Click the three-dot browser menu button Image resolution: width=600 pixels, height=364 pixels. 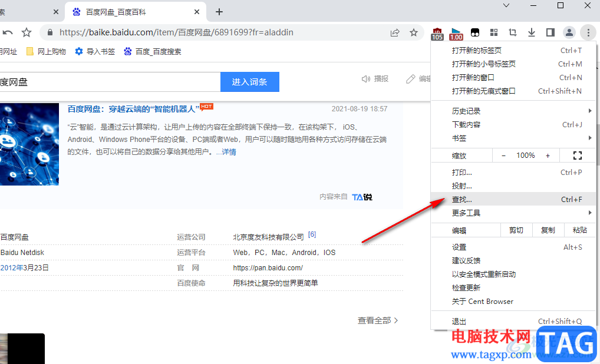(588, 32)
